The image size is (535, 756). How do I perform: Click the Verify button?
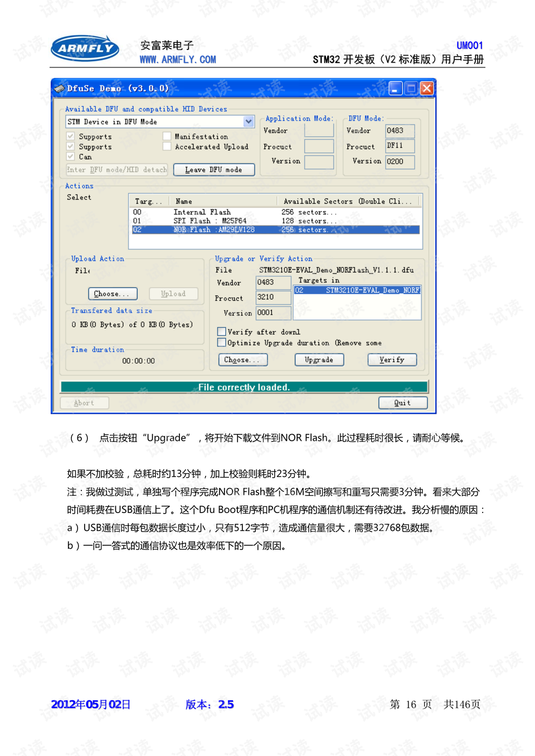[392, 360]
